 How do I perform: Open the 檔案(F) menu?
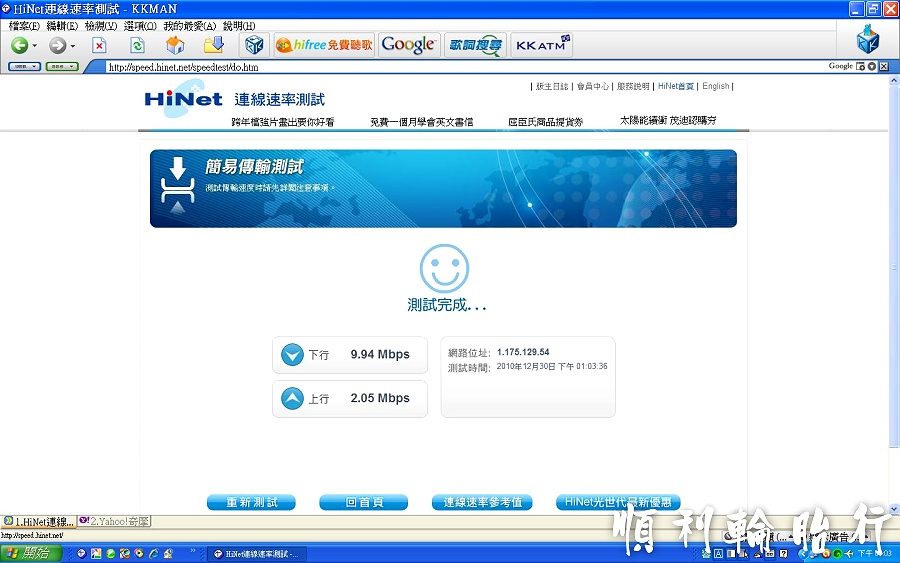(x=24, y=26)
